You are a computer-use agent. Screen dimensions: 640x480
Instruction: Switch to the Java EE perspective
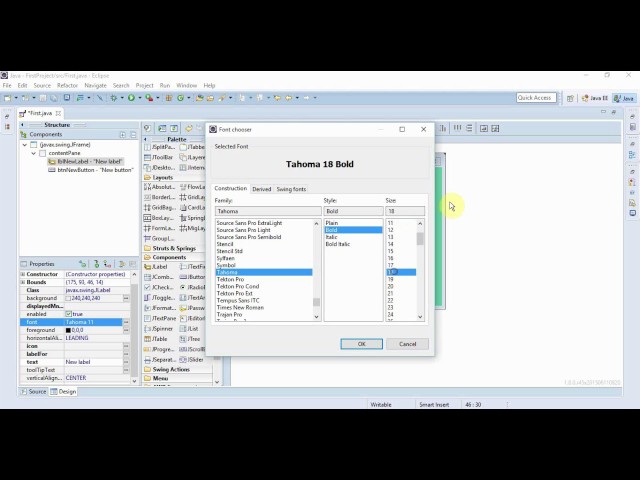coord(595,98)
